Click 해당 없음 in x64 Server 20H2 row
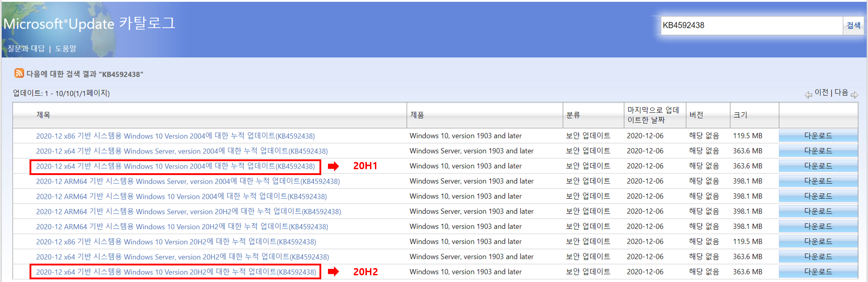This screenshot has height=282, width=868. 704,257
